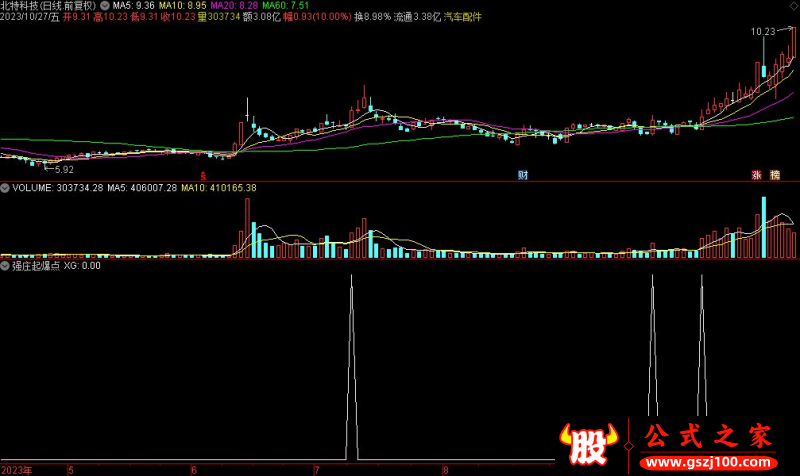Screen dimensions: 800x476
Task: Click the 强庄起爆点 indicator name
Action: 36,266
